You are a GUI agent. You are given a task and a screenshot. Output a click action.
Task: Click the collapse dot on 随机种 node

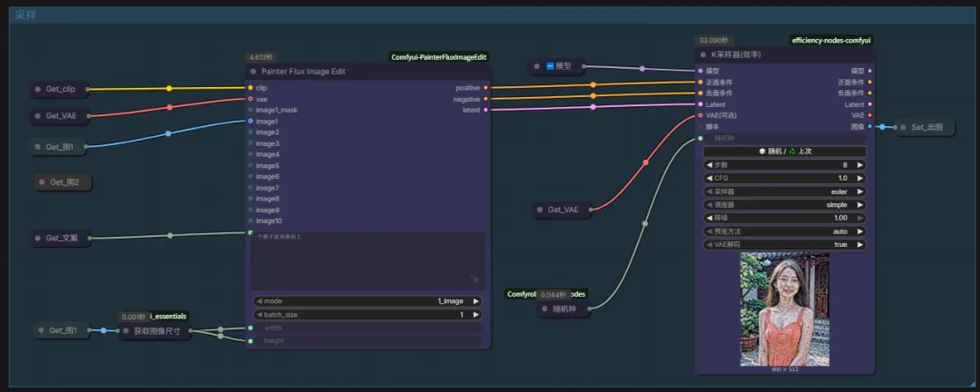click(x=545, y=309)
